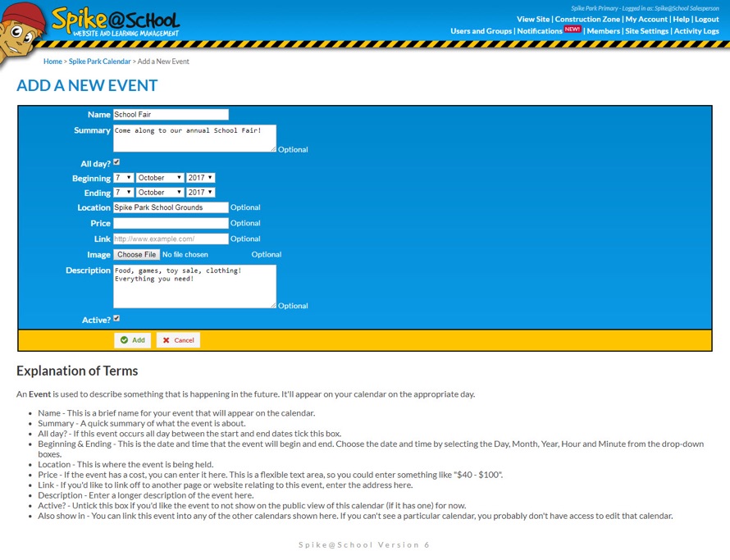
Task: Open the Ending month dropdown
Action: point(159,193)
